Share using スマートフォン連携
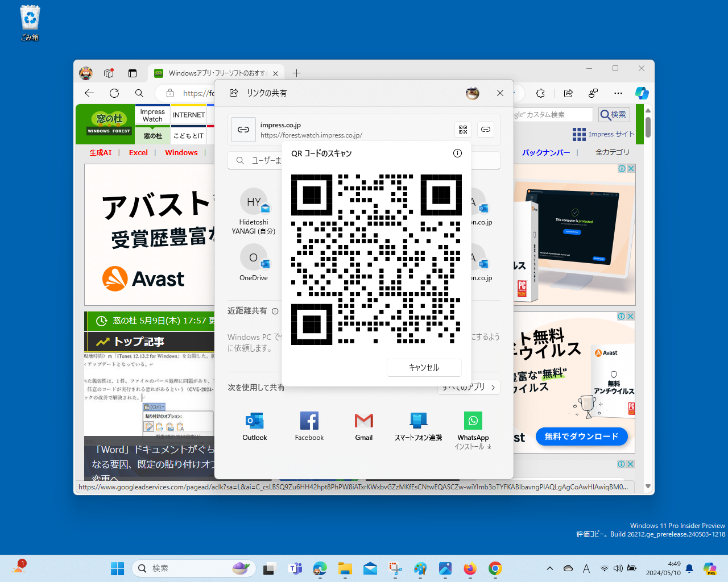The image size is (728, 582). pyautogui.click(x=418, y=426)
